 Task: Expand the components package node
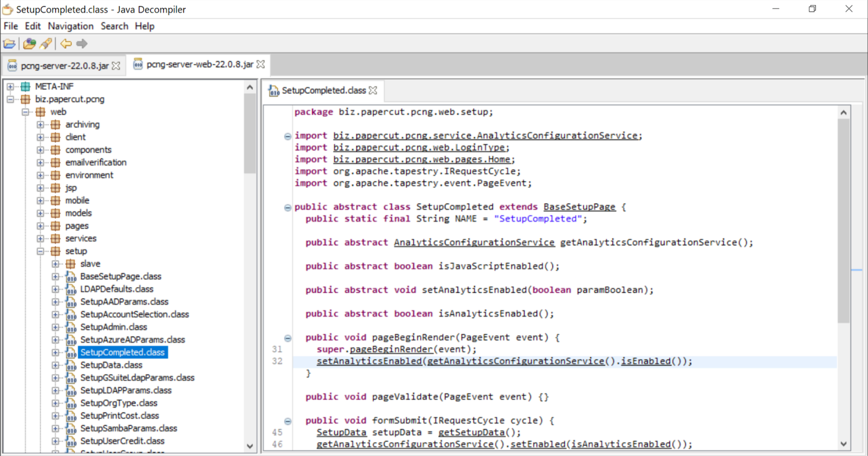point(41,150)
